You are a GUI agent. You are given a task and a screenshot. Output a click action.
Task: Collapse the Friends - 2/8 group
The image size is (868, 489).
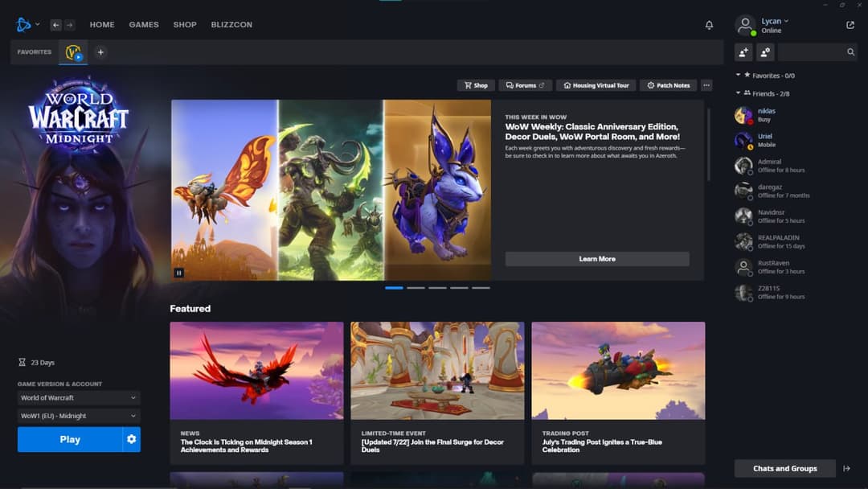coord(738,93)
